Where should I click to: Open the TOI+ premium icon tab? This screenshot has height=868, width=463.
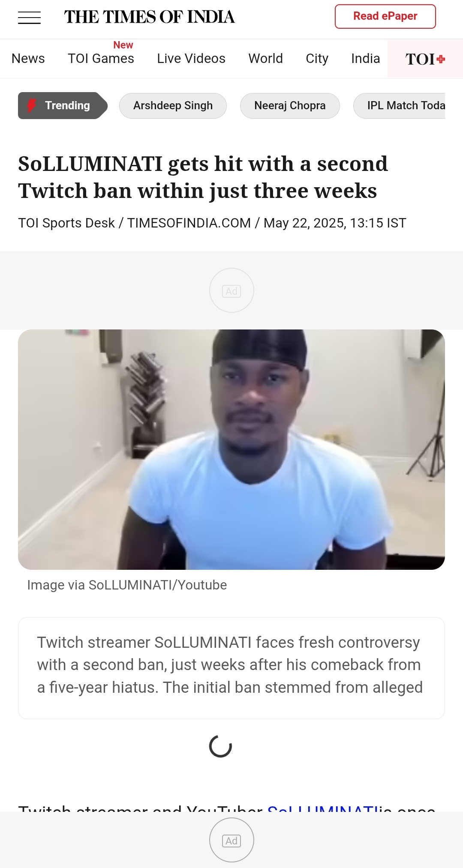coord(425,59)
